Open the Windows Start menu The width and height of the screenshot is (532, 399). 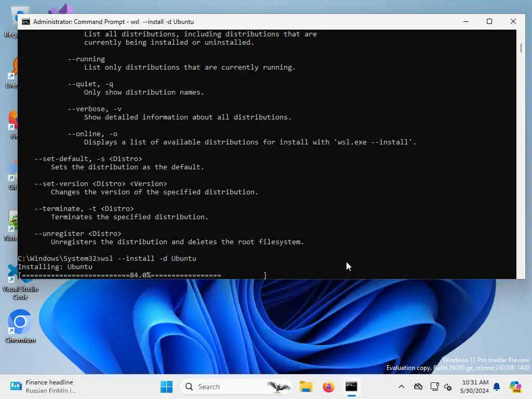click(x=166, y=387)
